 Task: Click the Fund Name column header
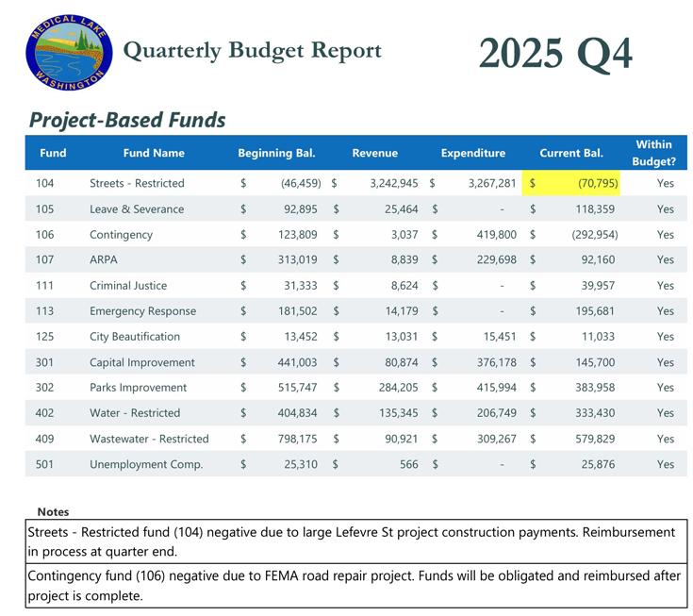154,153
